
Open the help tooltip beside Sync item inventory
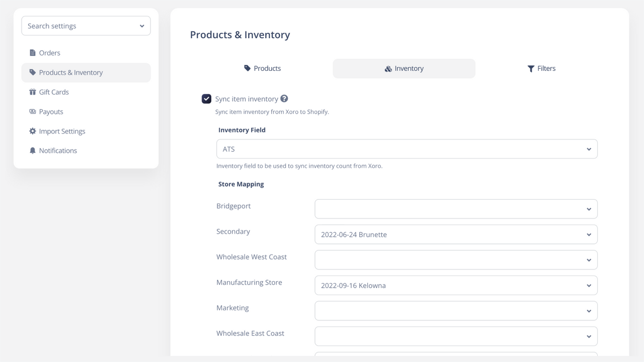coord(284,99)
